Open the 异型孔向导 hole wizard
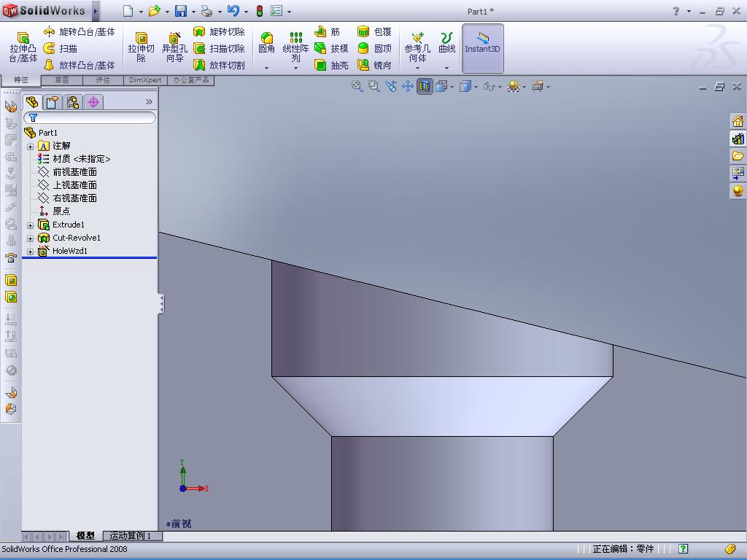 point(174,47)
